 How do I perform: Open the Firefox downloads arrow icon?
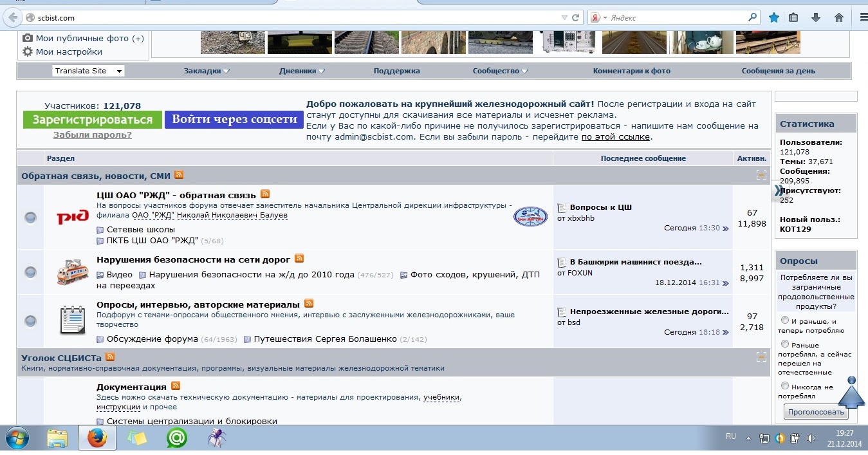click(815, 17)
